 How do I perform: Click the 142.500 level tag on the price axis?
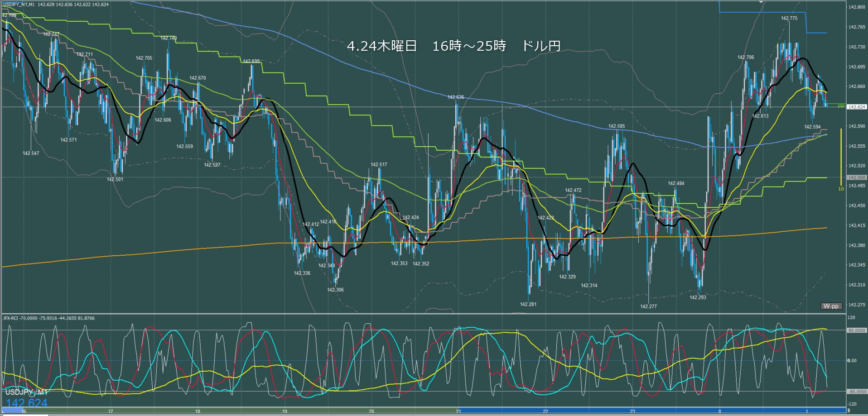[x=857, y=177]
